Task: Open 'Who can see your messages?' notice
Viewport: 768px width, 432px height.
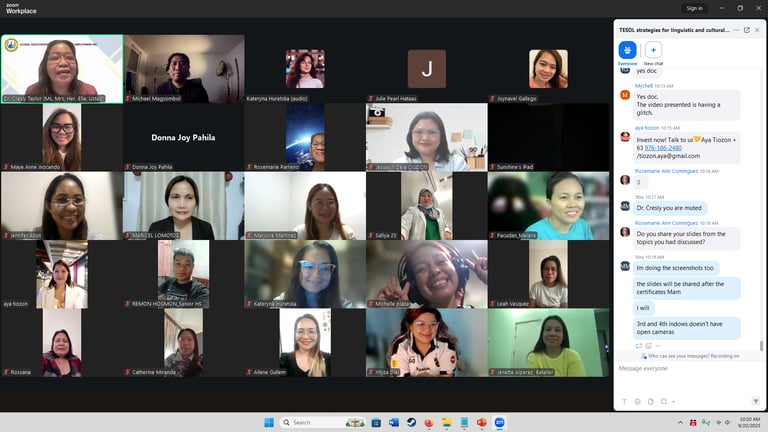Action: click(690, 356)
